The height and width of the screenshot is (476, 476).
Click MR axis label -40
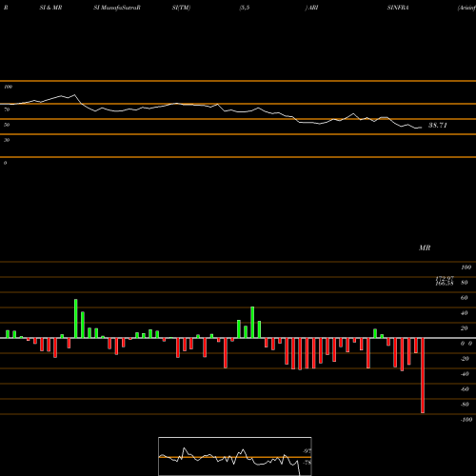[x=465, y=374]
